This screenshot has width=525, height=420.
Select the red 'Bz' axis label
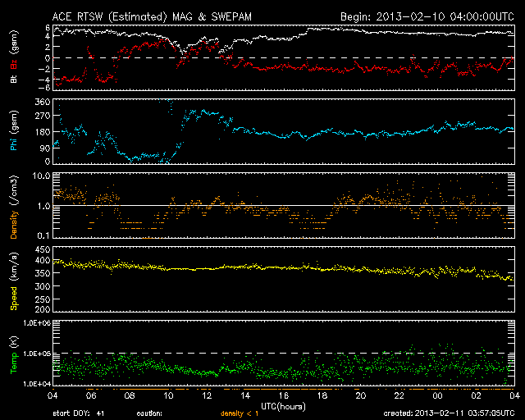pyautogui.click(x=14, y=65)
